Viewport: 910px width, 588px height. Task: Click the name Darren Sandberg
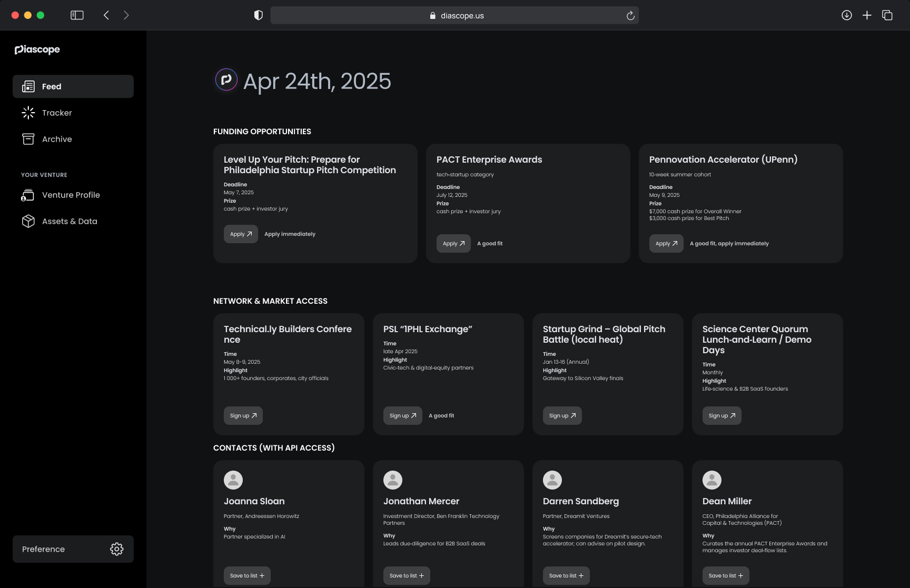tap(581, 501)
